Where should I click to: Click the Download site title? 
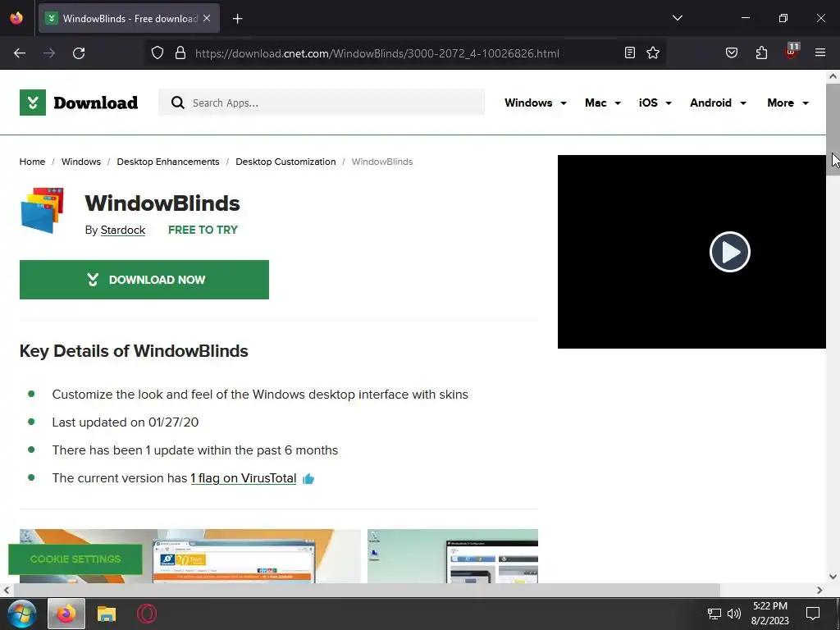[96, 103]
